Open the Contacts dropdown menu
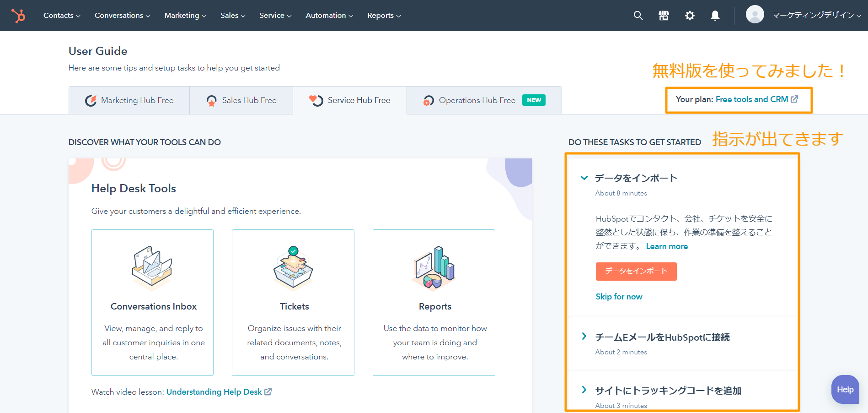This screenshot has width=868, height=413. (x=62, y=16)
